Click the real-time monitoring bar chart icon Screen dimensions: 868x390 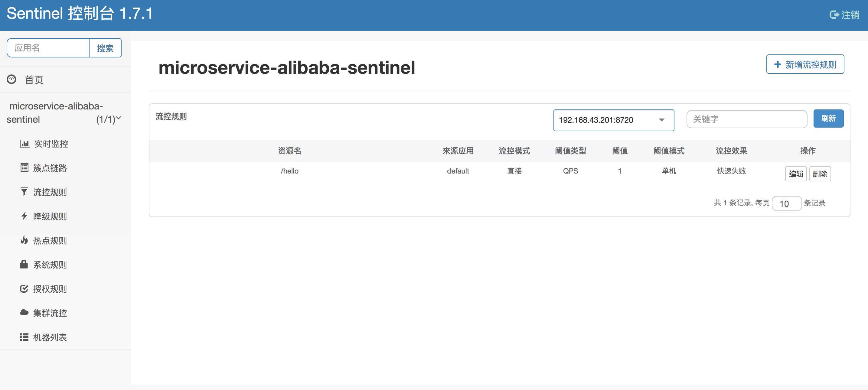coord(24,144)
